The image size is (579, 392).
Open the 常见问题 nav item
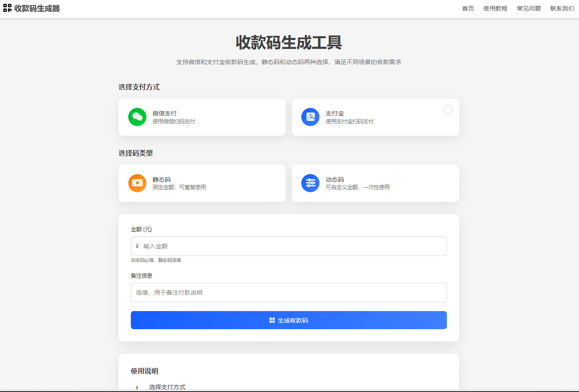(x=529, y=8)
